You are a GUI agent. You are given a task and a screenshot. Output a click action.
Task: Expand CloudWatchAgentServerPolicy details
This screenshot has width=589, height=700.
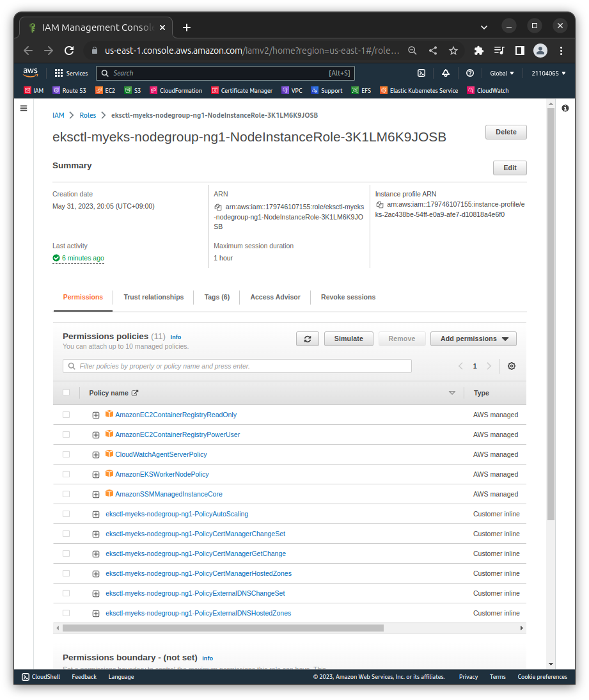(96, 455)
